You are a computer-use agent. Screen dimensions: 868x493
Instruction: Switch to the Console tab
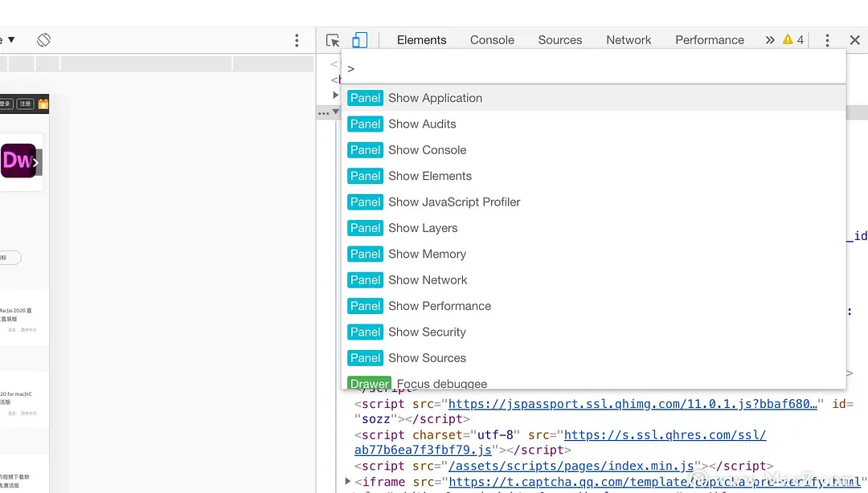click(492, 40)
